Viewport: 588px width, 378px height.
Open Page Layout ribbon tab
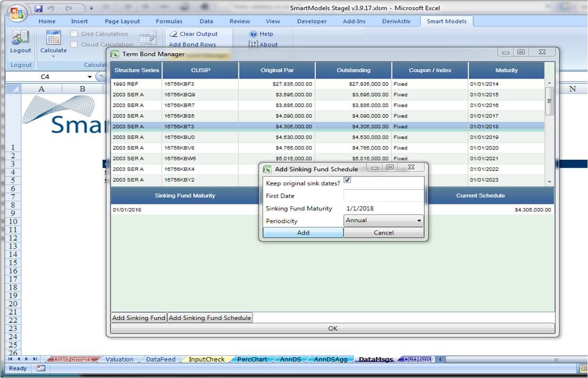[122, 21]
